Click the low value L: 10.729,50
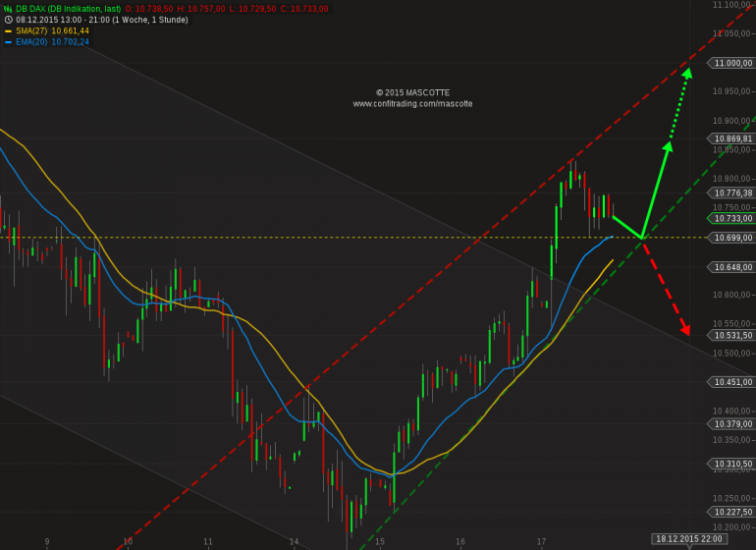The height and width of the screenshot is (550, 756). pyautogui.click(x=252, y=9)
